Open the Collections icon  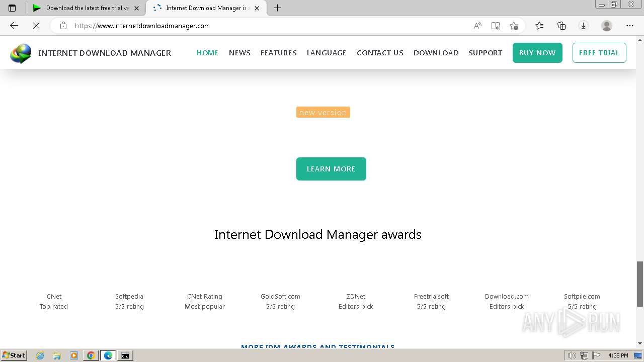point(561,26)
